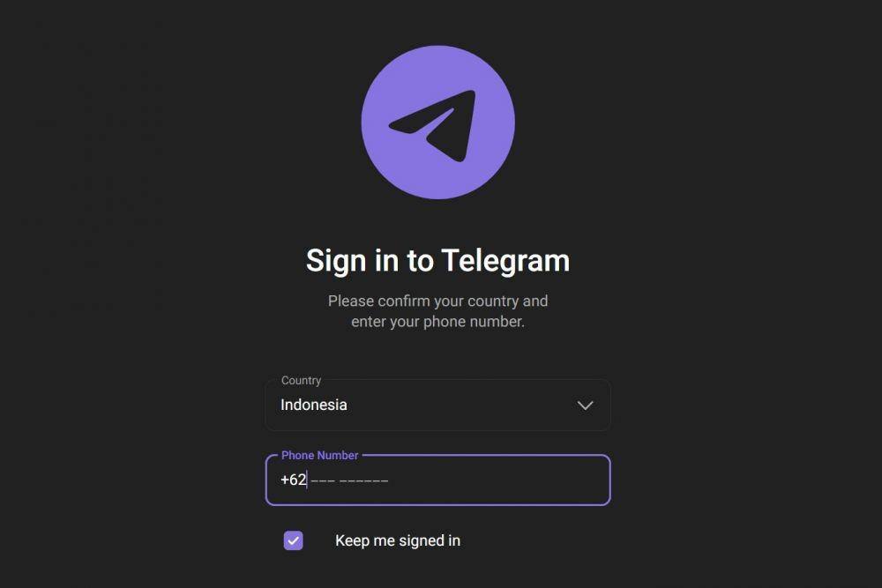882x588 pixels.
Task: Click the 'Indonesia' country name text
Action: pyautogui.click(x=313, y=405)
